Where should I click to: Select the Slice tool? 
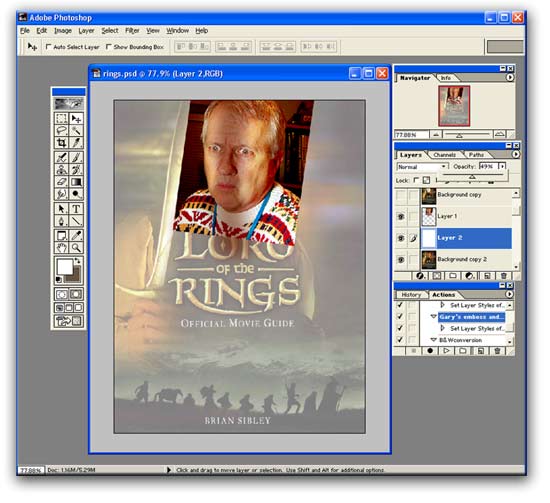[76, 142]
